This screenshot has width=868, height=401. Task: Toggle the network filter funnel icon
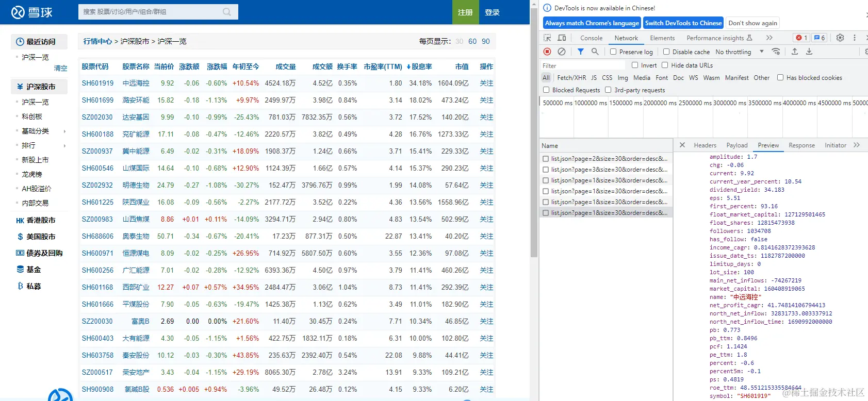point(581,52)
